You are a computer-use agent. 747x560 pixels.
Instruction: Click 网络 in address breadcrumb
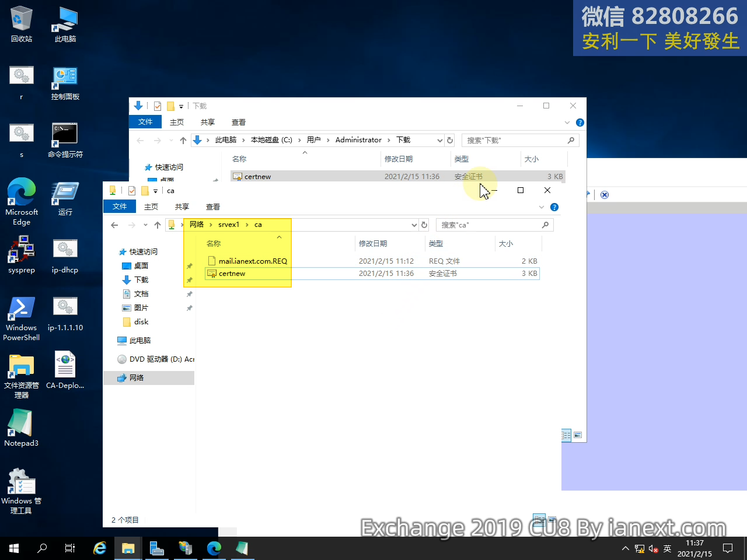coord(197,225)
